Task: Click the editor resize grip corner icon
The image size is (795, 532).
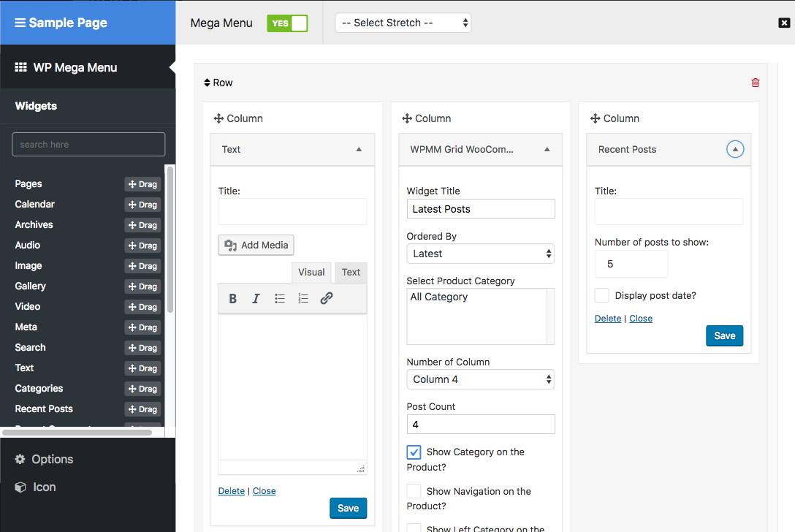Action: [361, 469]
